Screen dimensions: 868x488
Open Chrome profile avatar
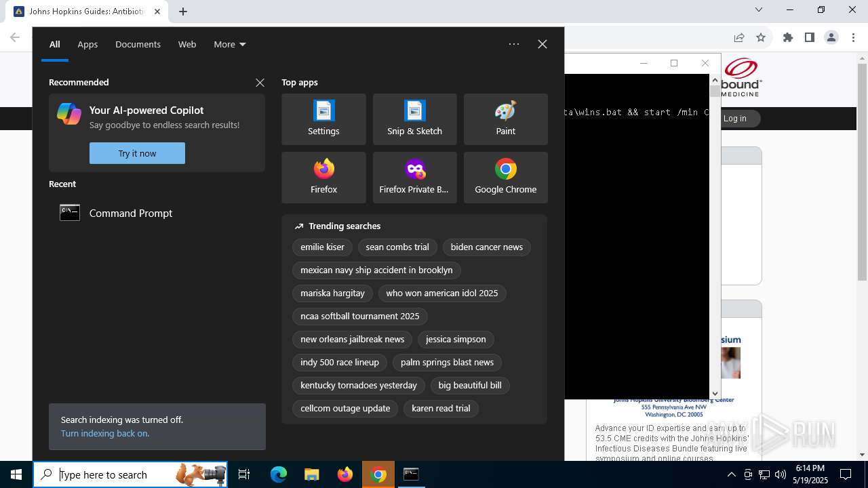(831, 37)
